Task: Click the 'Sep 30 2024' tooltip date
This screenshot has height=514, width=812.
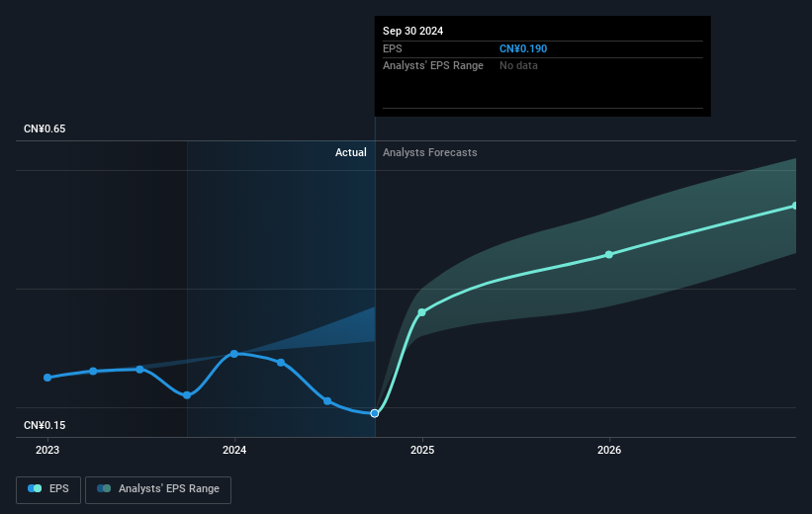Action: [412, 31]
